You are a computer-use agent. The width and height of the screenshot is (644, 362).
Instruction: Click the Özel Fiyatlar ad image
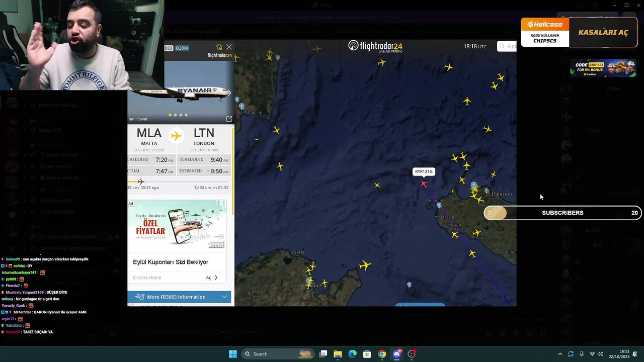(x=177, y=225)
